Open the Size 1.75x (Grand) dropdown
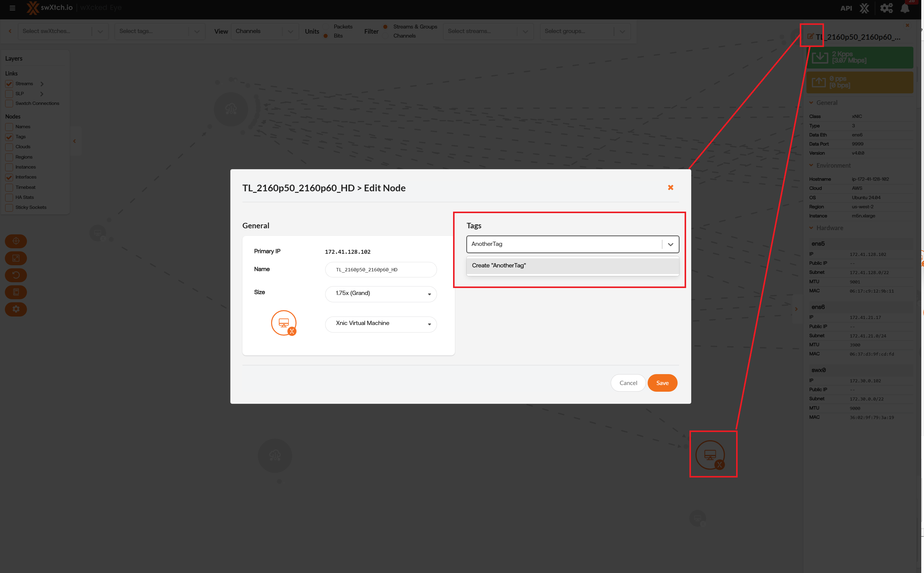924x573 pixels. (381, 293)
